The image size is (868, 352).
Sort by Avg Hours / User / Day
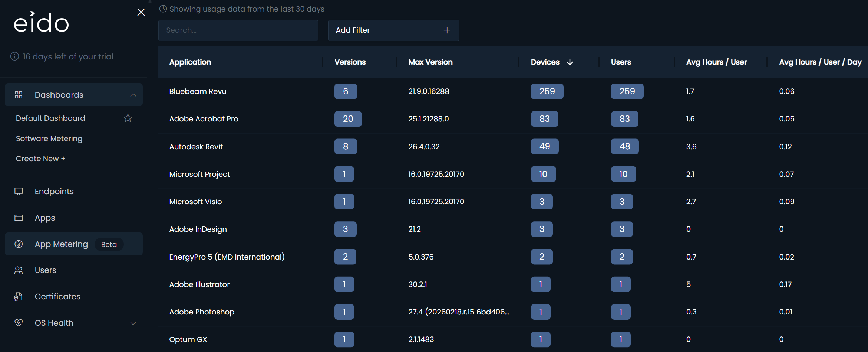[x=820, y=62]
